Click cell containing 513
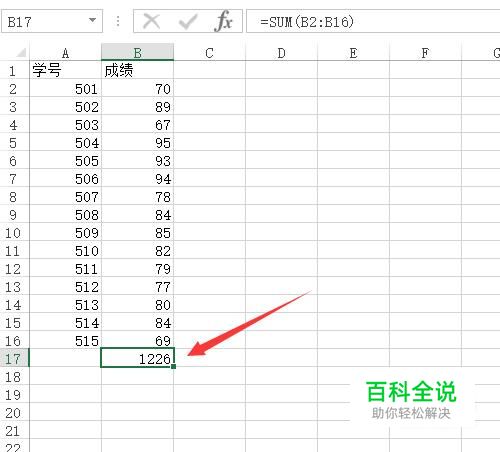 (65, 305)
